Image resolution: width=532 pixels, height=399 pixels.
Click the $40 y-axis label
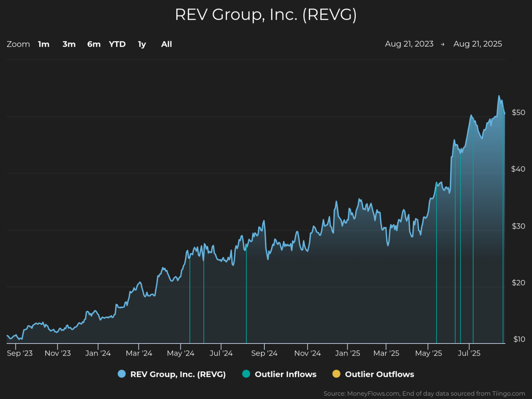pyautogui.click(x=518, y=169)
